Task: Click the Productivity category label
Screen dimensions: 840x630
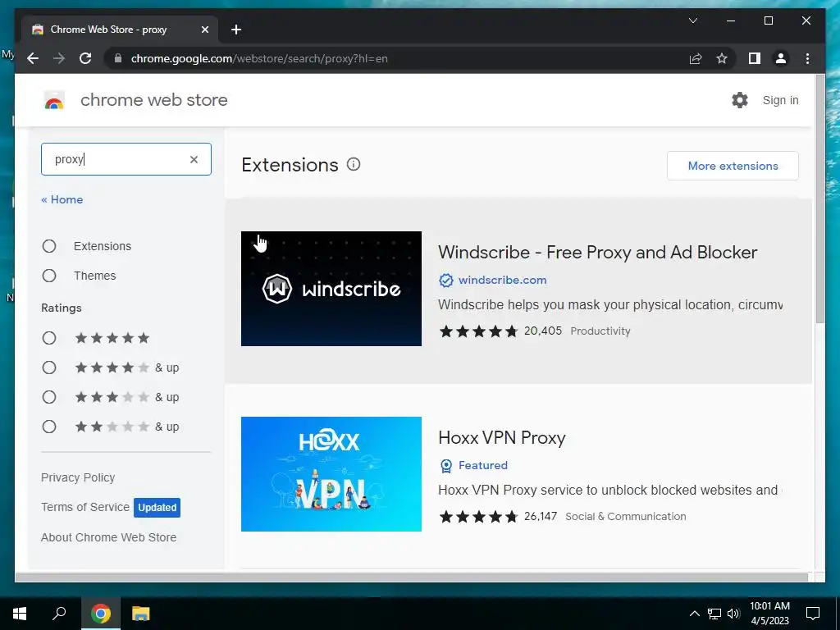Action: pyautogui.click(x=600, y=331)
